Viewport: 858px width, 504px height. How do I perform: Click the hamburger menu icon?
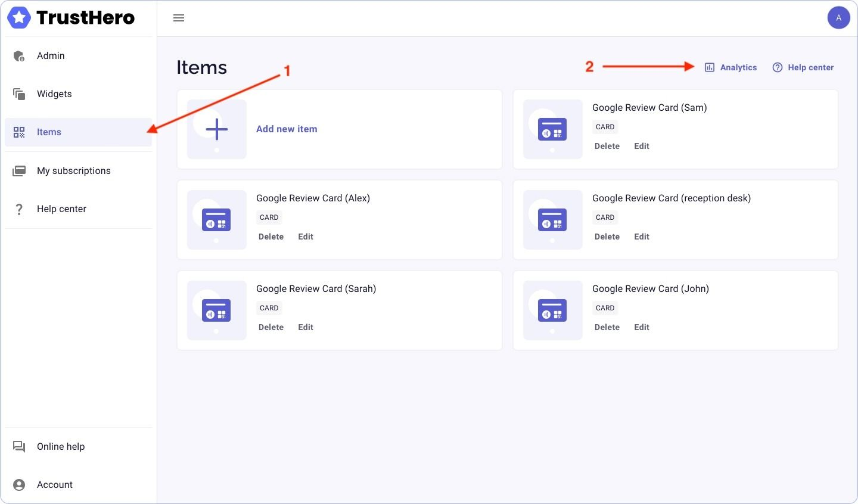point(179,18)
